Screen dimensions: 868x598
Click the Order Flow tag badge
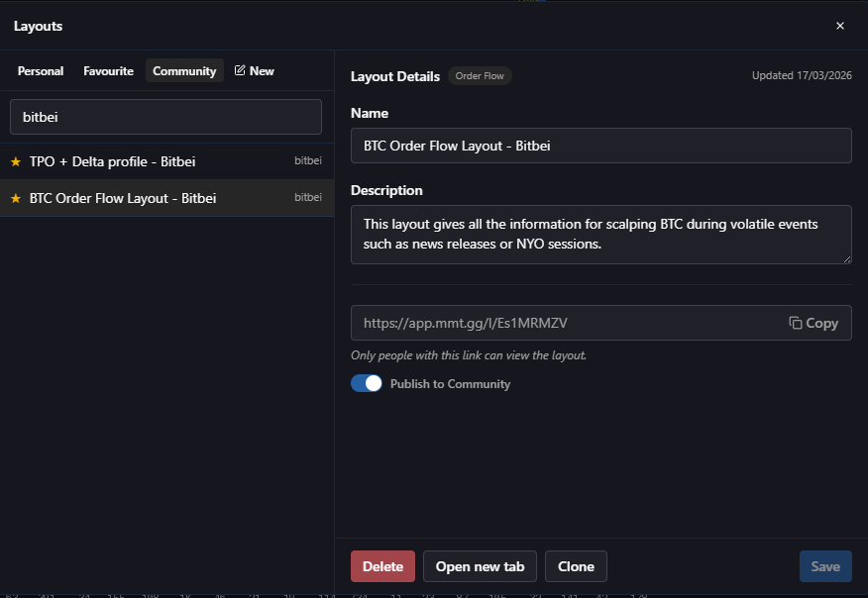tap(480, 76)
